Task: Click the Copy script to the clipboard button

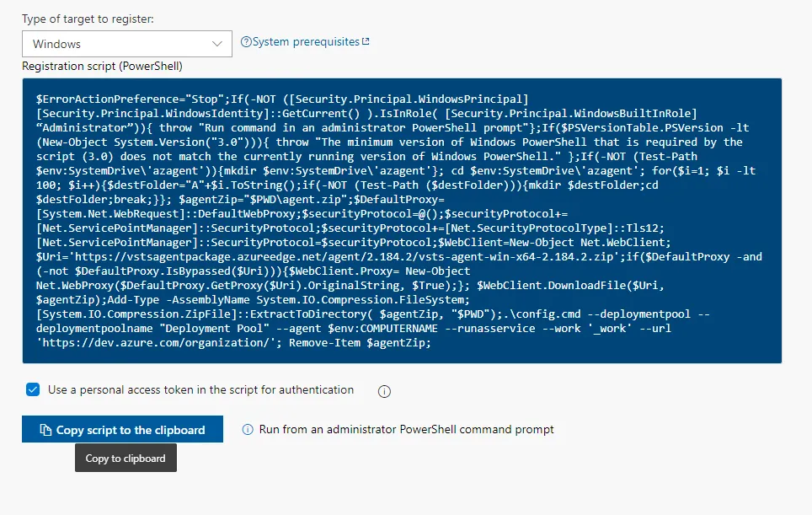Action: (122, 428)
